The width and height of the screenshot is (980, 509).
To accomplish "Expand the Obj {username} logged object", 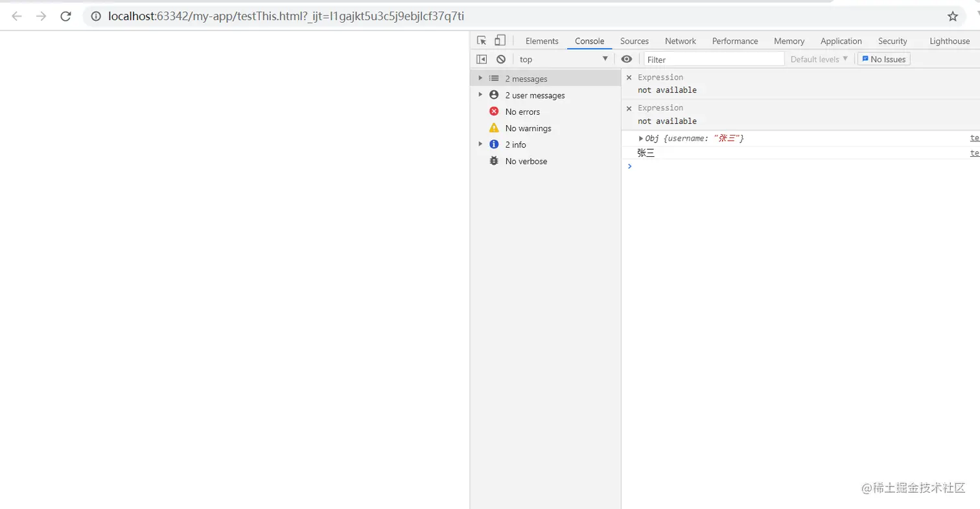I will click(641, 138).
